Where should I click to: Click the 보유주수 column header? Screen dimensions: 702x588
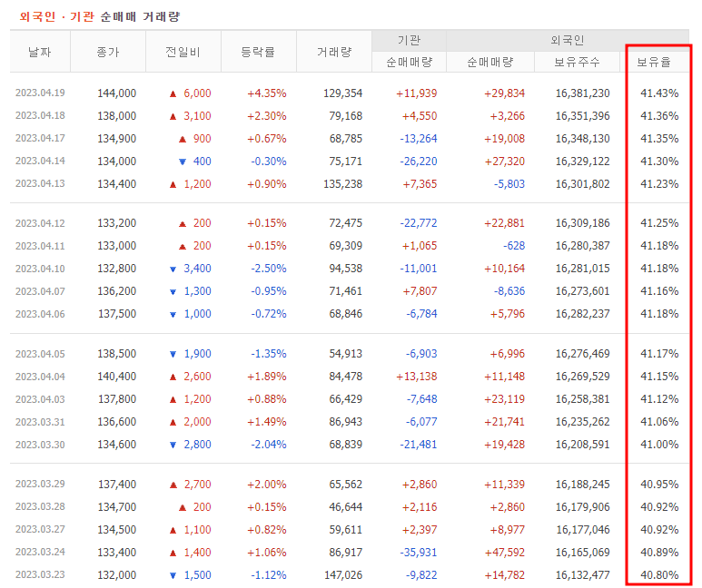tap(577, 62)
